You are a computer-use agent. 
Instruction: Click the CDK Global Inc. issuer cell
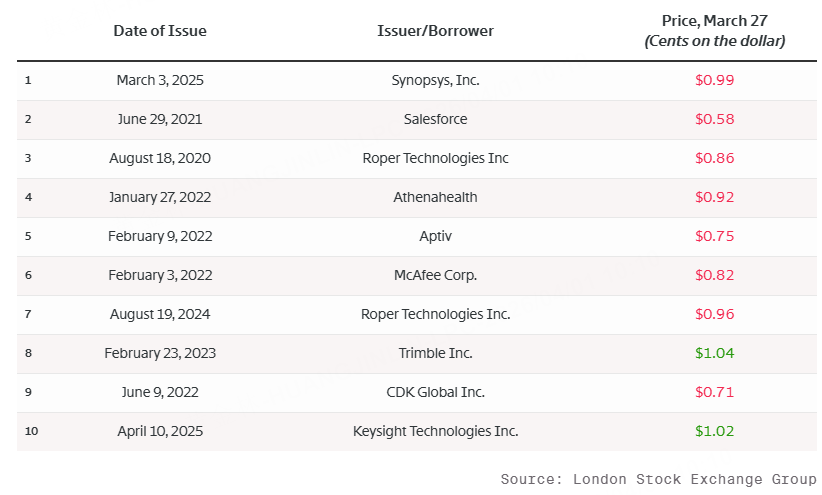click(x=435, y=392)
